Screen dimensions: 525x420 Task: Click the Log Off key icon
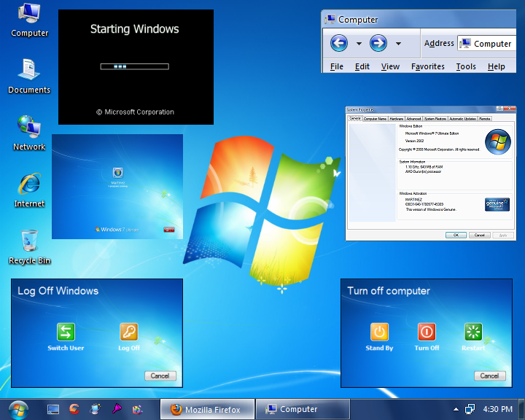point(129,332)
